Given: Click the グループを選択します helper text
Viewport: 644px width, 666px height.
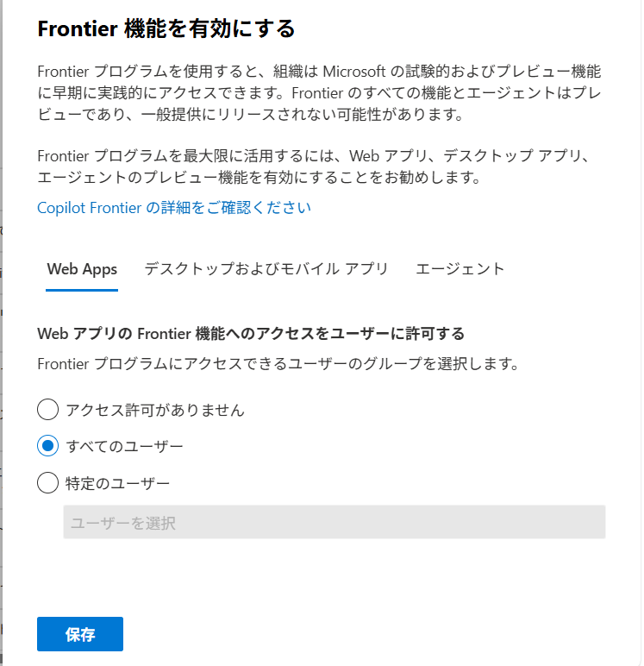Looking at the screenshot, I should click(278, 364).
